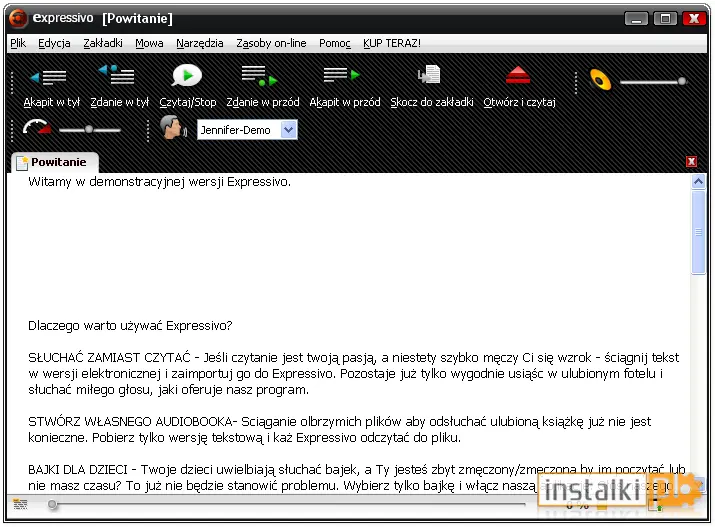The width and height of the screenshot is (715, 527).
Task: Start reading with Czytaj/Stop button
Action: point(187,75)
